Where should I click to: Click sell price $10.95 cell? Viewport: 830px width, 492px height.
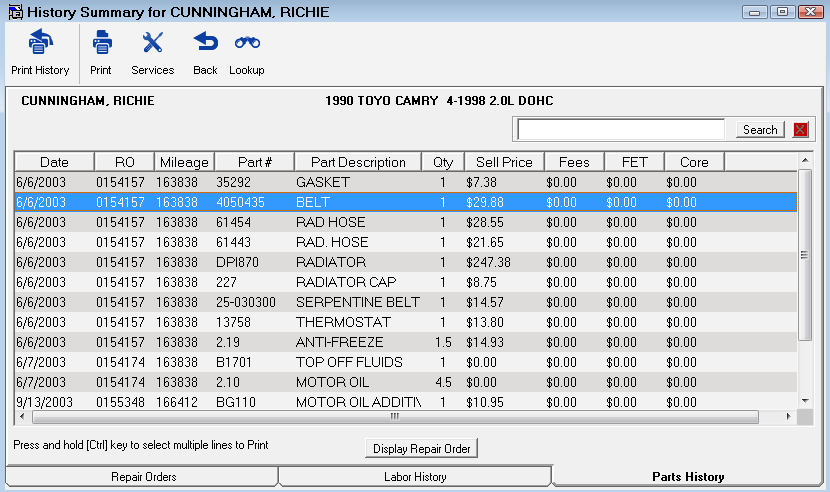point(485,402)
